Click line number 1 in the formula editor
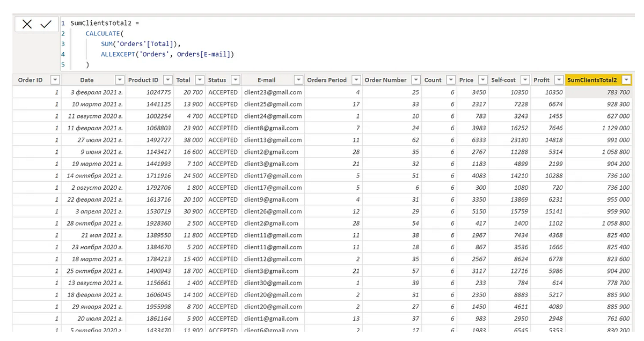Image resolution: width=644 pixels, height=341 pixels. tap(63, 23)
